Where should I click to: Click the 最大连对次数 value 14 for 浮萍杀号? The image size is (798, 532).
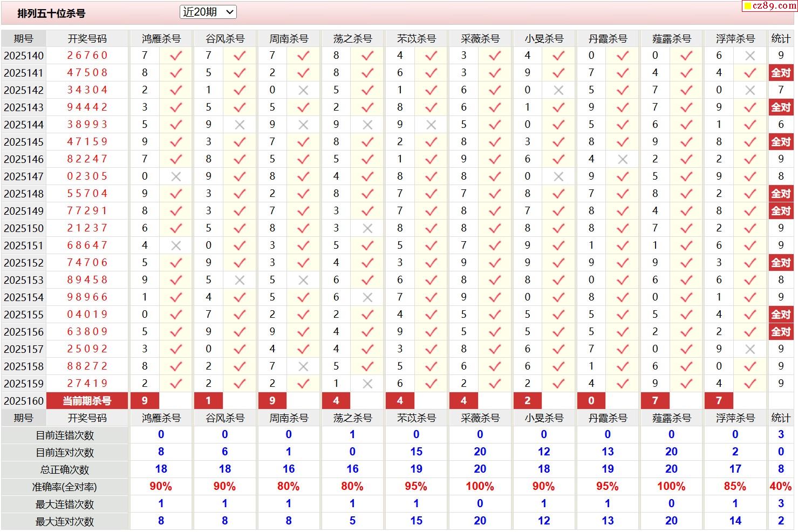tap(735, 521)
